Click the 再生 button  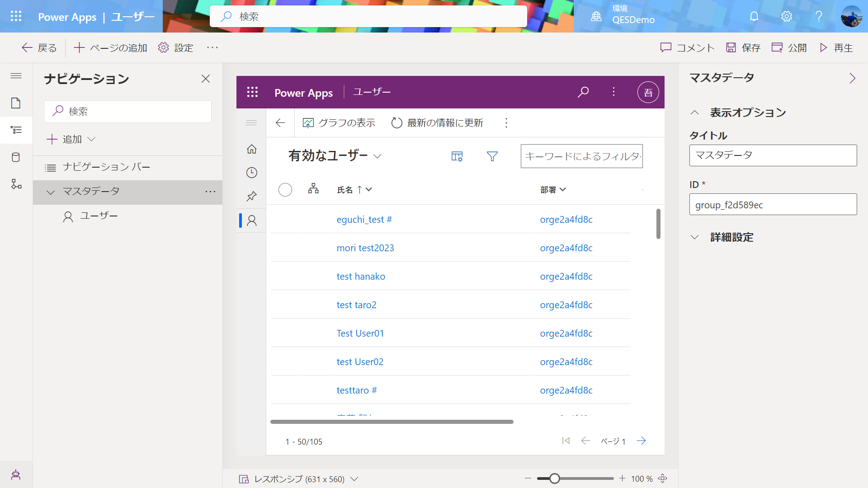click(x=836, y=47)
